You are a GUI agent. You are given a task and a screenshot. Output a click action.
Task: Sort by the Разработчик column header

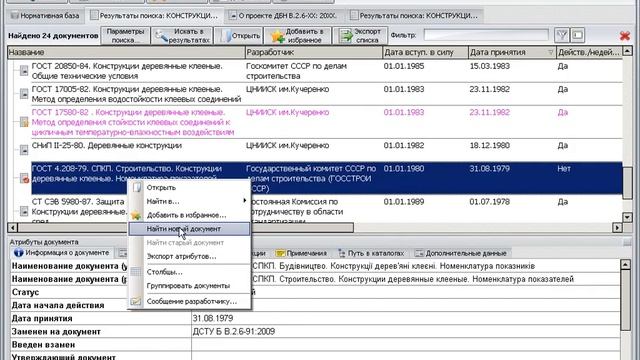coord(313,52)
